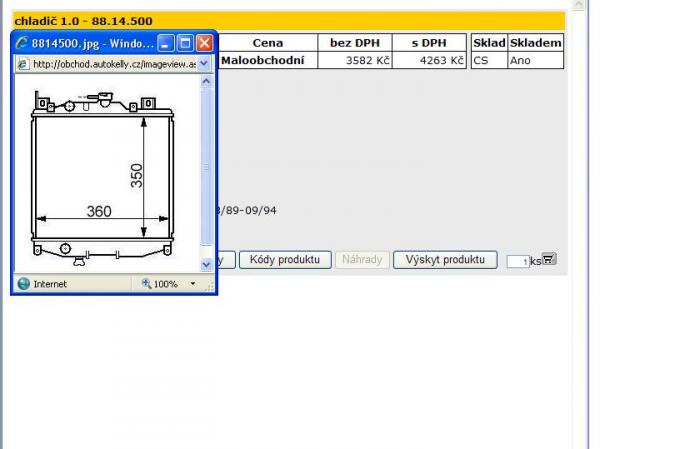This screenshot has width=700, height=449.
Task: Expand the 100% zoom level dropdown
Action: (x=193, y=284)
